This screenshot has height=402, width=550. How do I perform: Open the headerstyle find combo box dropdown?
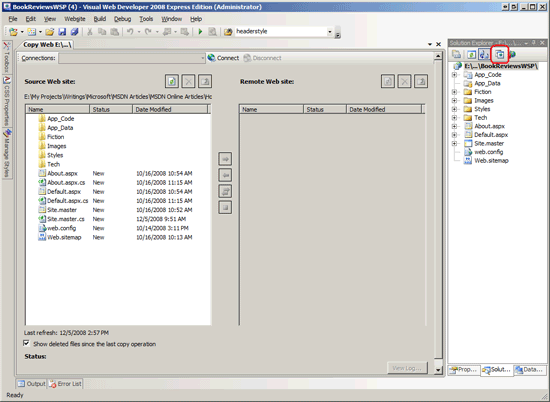329,32
